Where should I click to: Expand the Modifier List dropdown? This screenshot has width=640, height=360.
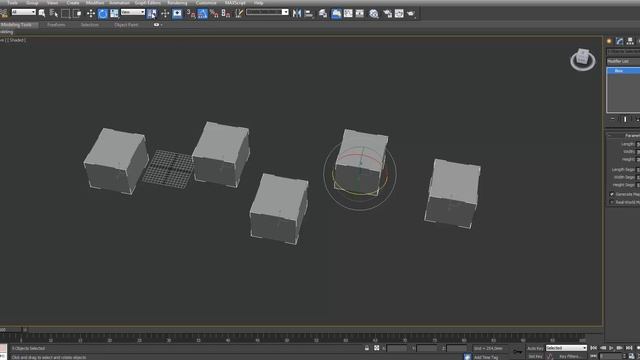tap(623, 61)
